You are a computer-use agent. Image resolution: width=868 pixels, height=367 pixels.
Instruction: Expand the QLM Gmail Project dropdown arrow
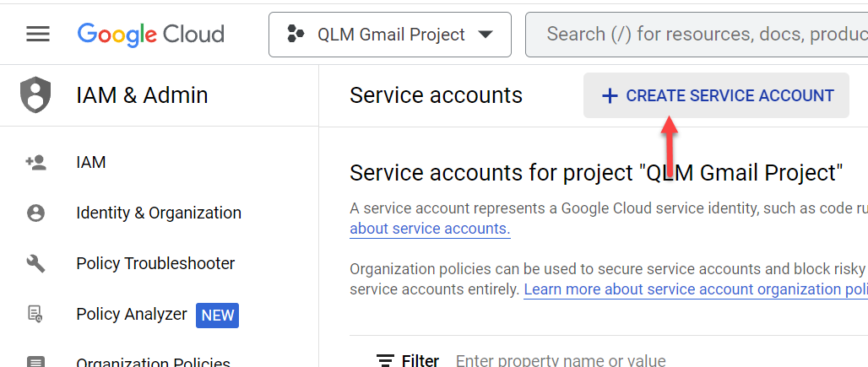pos(486,35)
